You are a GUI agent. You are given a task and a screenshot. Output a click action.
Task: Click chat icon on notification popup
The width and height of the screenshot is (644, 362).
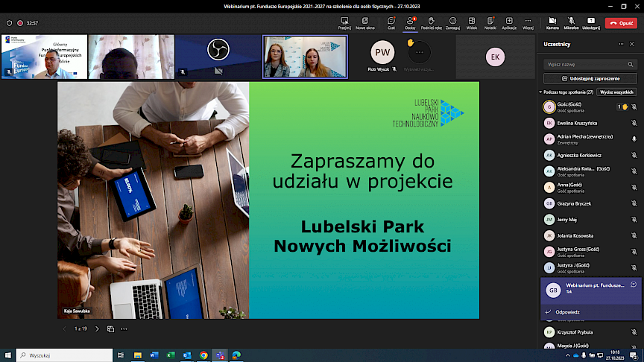coord(634,285)
